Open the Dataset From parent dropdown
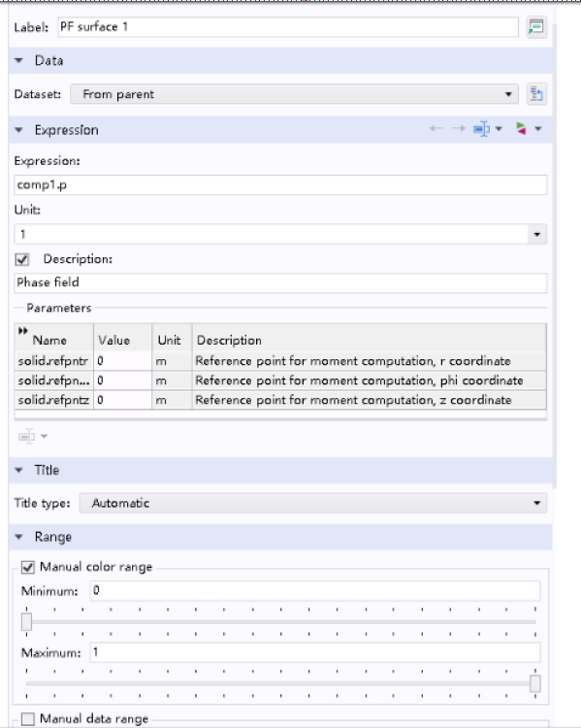 294,94
